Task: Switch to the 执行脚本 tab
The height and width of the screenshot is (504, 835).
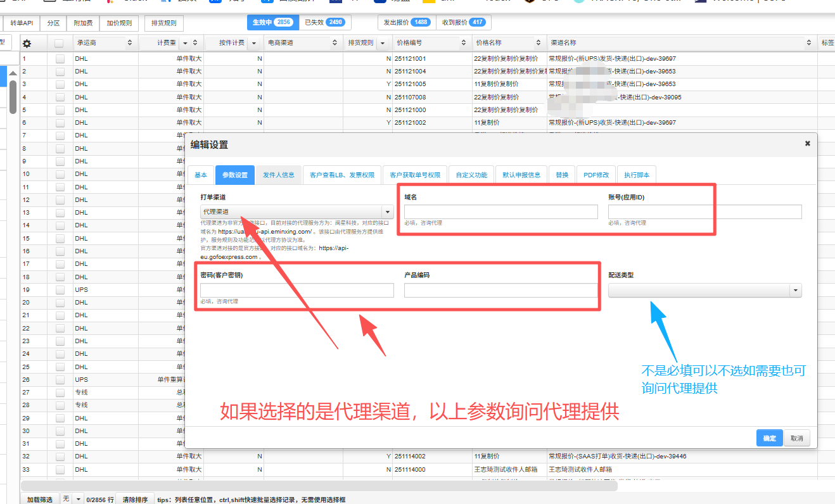Action: point(637,175)
